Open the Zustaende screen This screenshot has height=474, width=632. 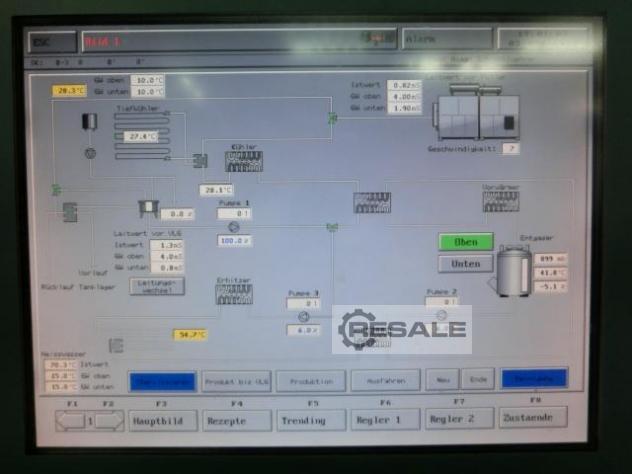pyautogui.click(x=533, y=418)
